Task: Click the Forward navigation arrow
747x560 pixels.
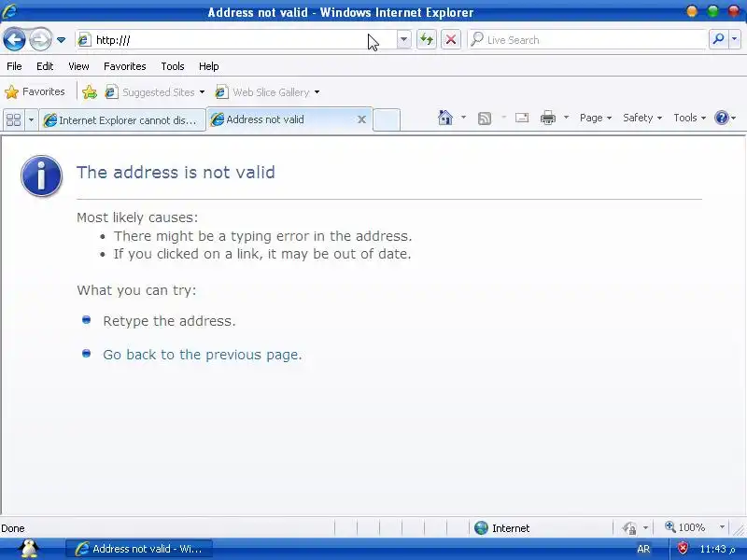Action: coord(40,39)
